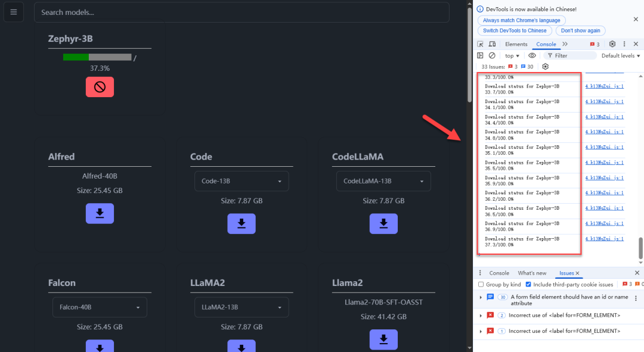Click the CodeLLaMA card heading
The image size is (644, 352).
point(358,157)
